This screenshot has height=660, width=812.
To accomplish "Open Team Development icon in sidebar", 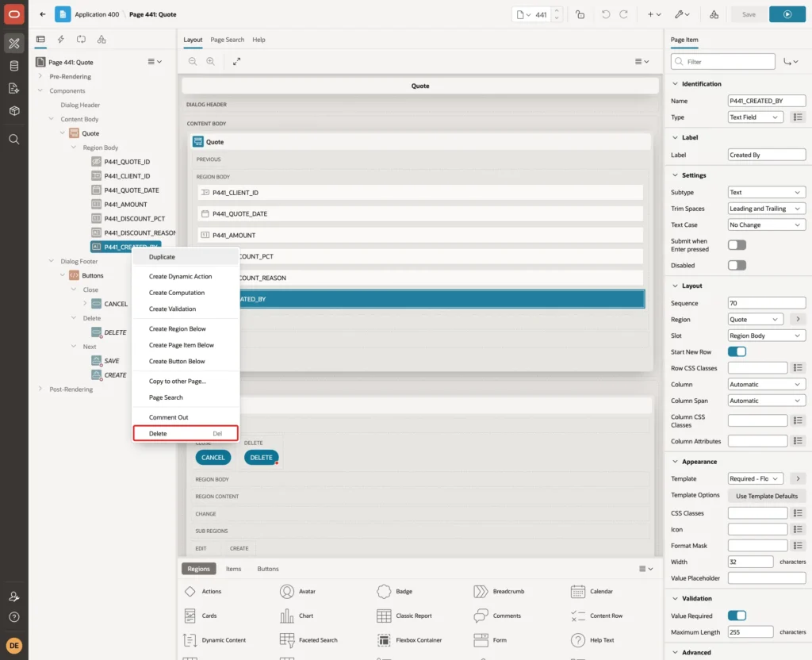I will click(14, 89).
